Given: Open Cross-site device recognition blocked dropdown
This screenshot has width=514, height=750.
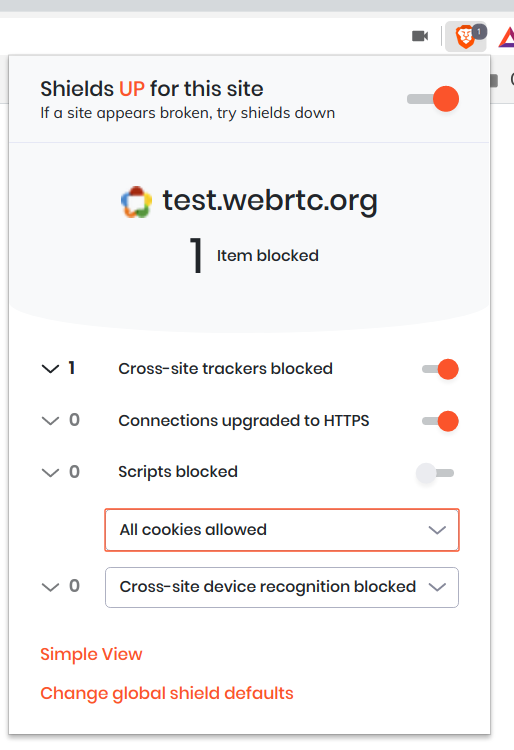Looking at the screenshot, I should pyautogui.click(x=282, y=587).
